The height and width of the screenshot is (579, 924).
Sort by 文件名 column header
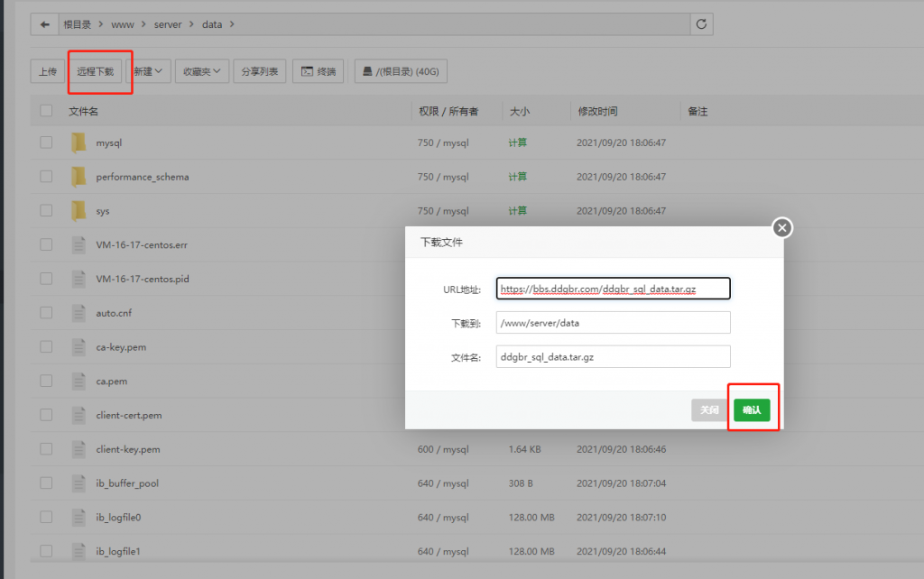click(x=83, y=111)
